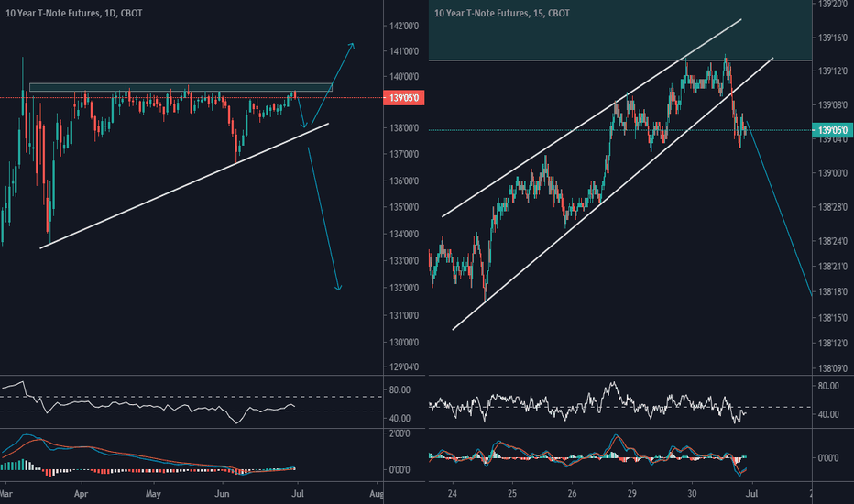Click the 141'00'0 price axis label

[x=404, y=51]
